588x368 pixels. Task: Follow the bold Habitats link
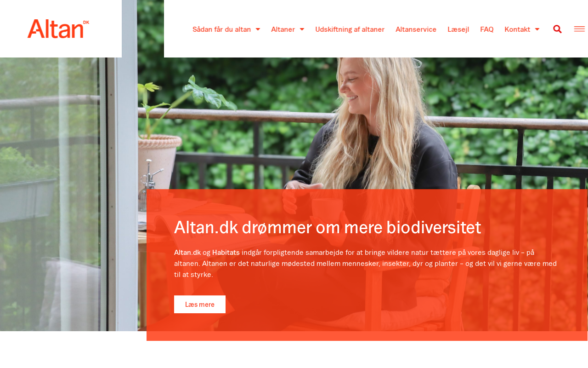(226, 253)
